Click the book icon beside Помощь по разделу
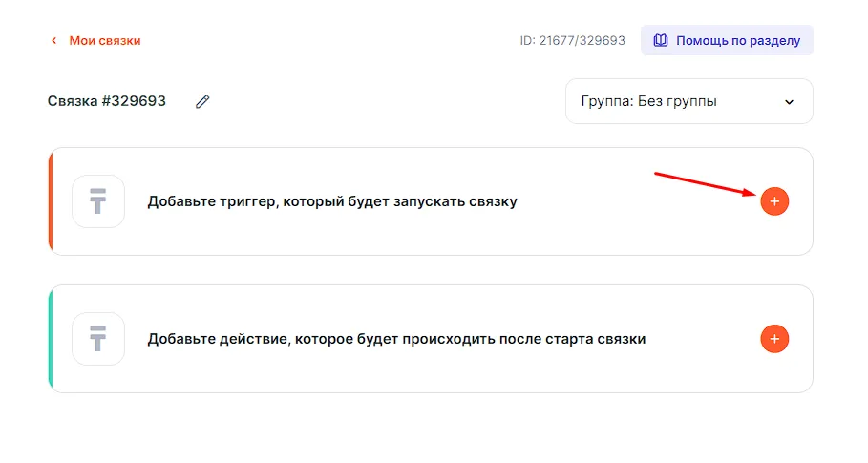Viewport: 868px width, 463px height. coord(661,41)
